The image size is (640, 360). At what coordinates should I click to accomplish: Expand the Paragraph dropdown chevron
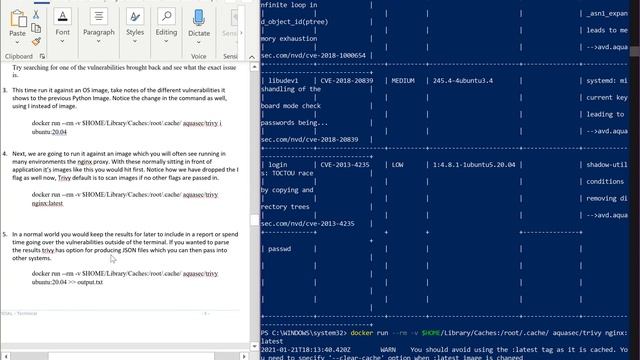[x=98, y=41]
